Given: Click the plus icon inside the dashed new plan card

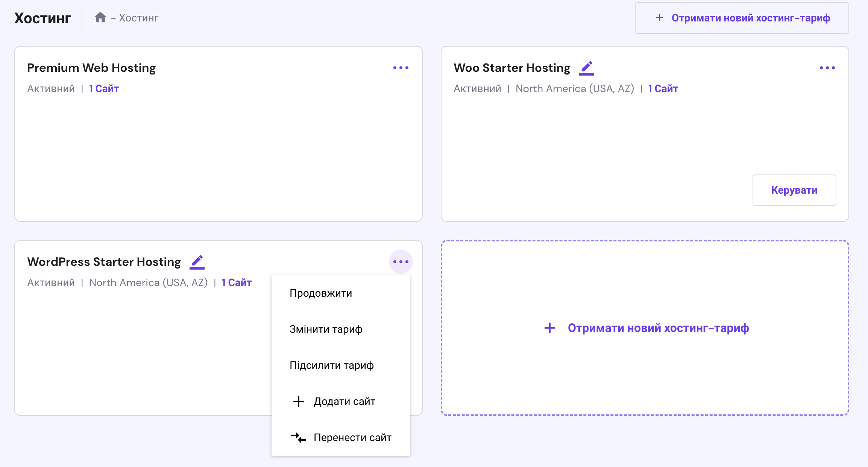Looking at the screenshot, I should click(x=549, y=328).
